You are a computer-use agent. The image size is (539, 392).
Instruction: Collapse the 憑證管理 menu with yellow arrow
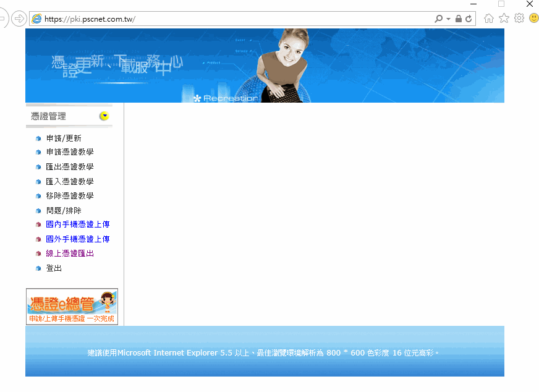(x=104, y=116)
